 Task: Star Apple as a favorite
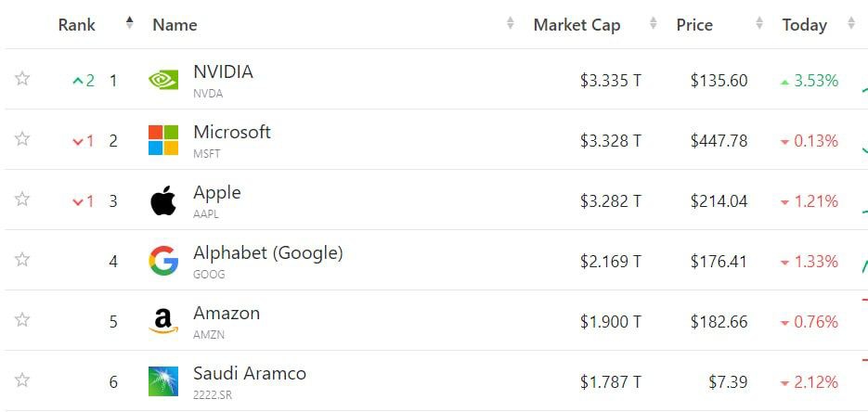coord(22,200)
